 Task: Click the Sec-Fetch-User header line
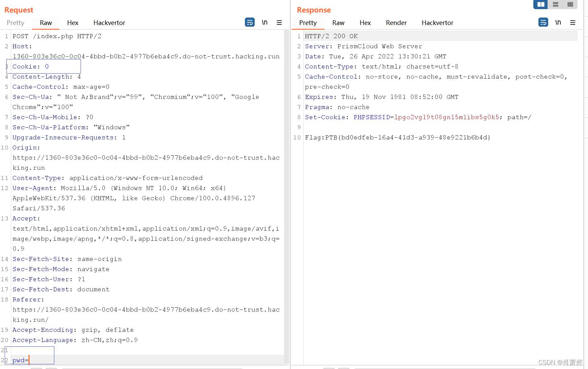pyautogui.click(x=49, y=279)
